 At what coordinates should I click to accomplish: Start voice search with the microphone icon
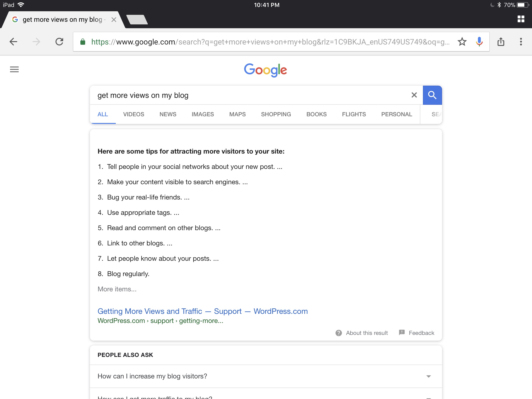[479, 42]
